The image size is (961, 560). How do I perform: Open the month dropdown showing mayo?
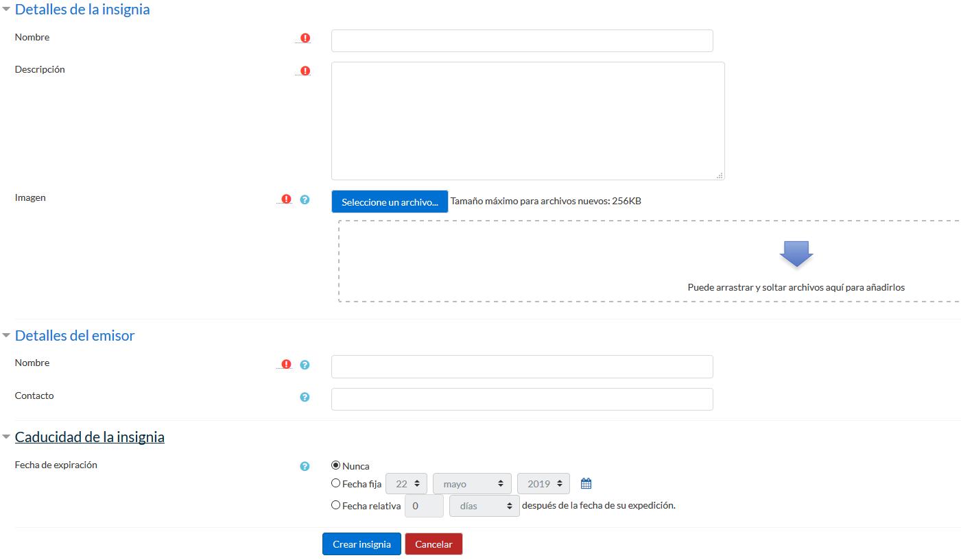[472, 484]
